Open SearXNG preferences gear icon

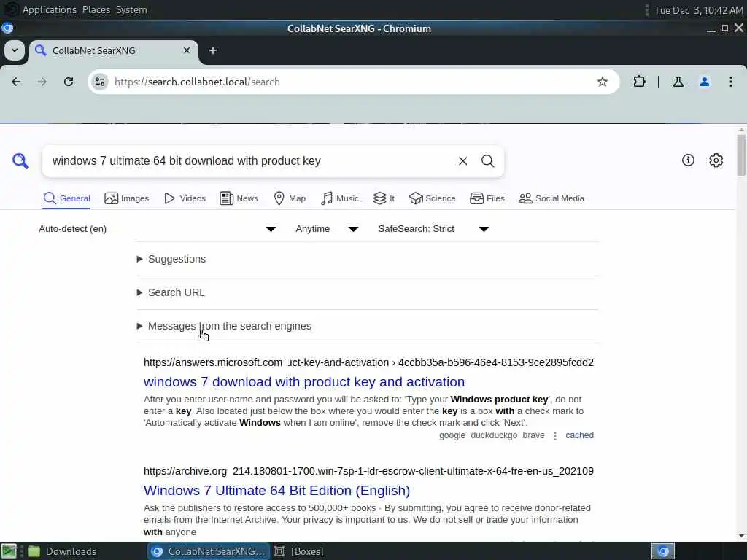[716, 160]
